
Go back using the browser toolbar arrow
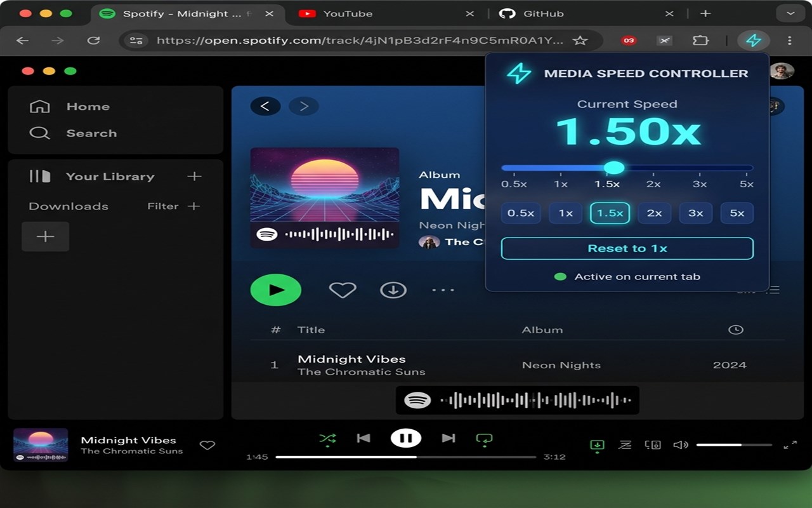click(x=23, y=41)
